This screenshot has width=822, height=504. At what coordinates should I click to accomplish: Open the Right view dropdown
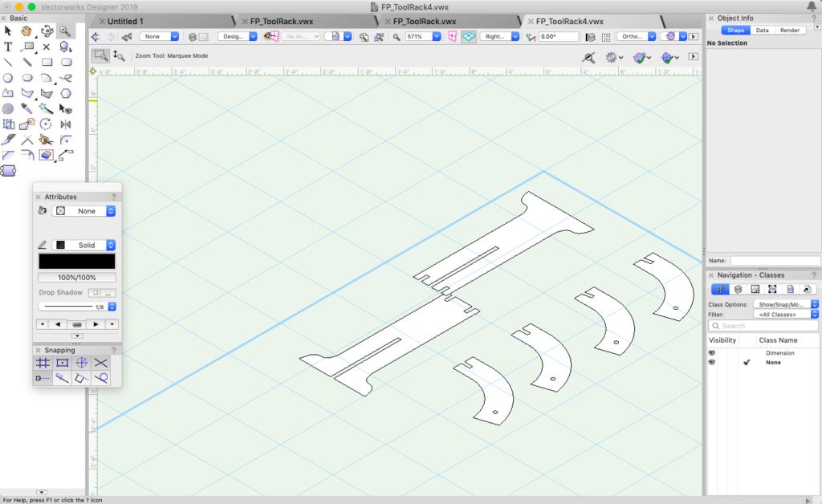tap(499, 37)
